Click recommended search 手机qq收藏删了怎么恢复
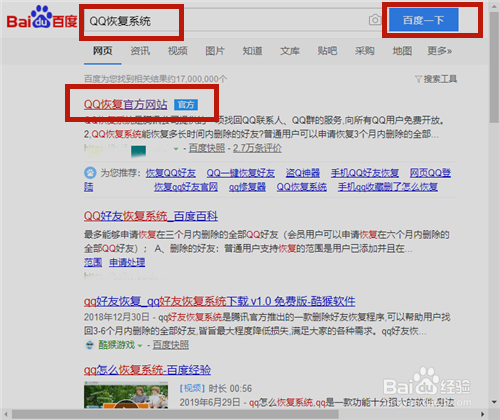 pos(388,187)
